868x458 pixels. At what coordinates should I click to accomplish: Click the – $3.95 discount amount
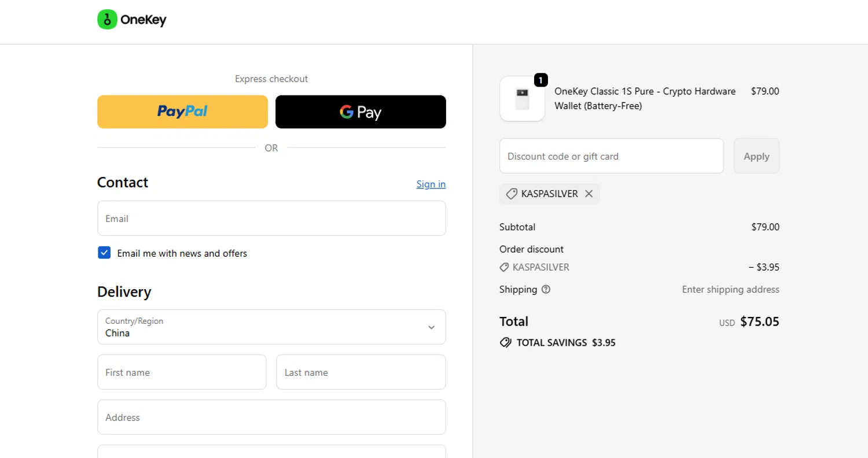coord(764,267)
